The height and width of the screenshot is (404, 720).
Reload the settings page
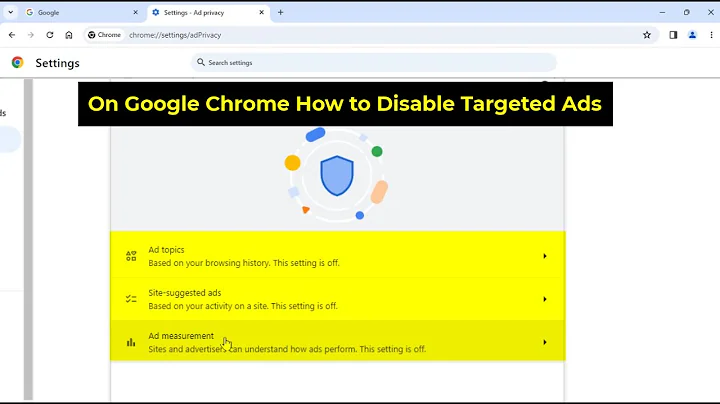[50, 35]
